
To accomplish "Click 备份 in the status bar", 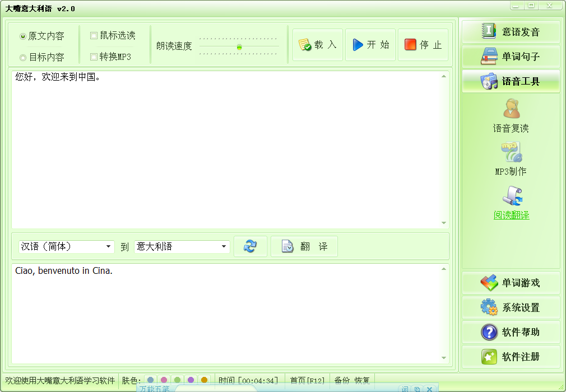I will click(x=342, y=380).
